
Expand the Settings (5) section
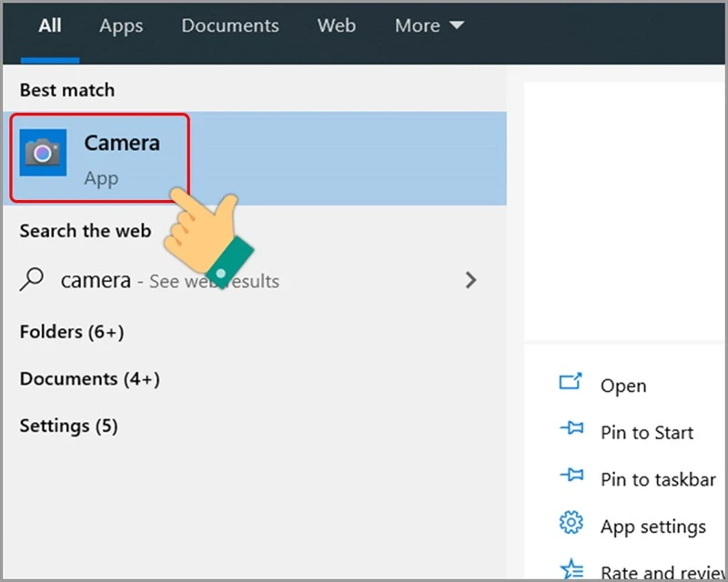67,425
